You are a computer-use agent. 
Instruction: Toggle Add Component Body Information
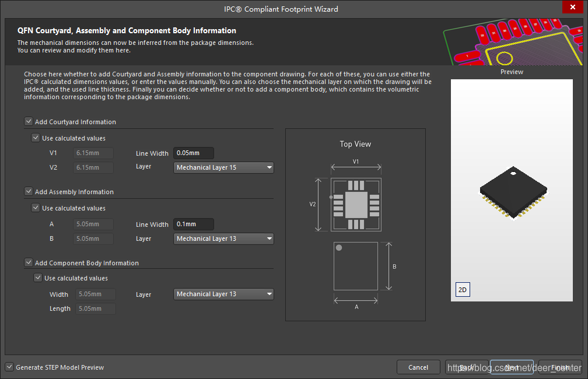pyautogui.click(x=28, y=262)
